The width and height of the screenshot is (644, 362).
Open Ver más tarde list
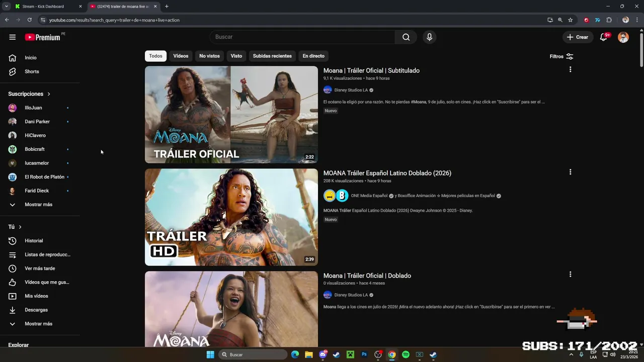[40, 268]
